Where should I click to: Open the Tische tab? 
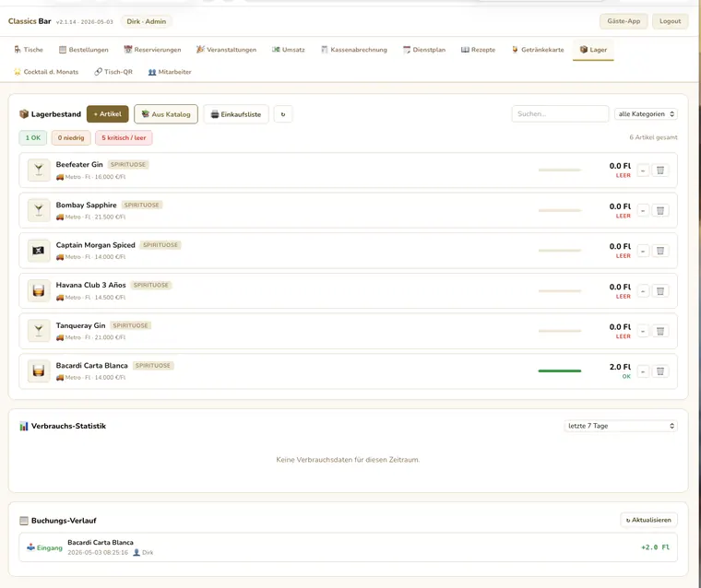click(29, 50)
